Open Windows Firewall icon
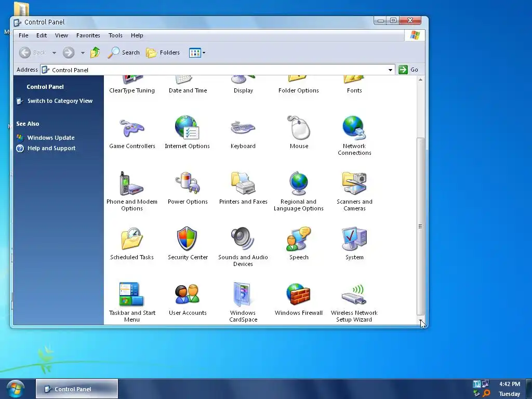The width and height of the screenshot is (532, 399). 298,294
